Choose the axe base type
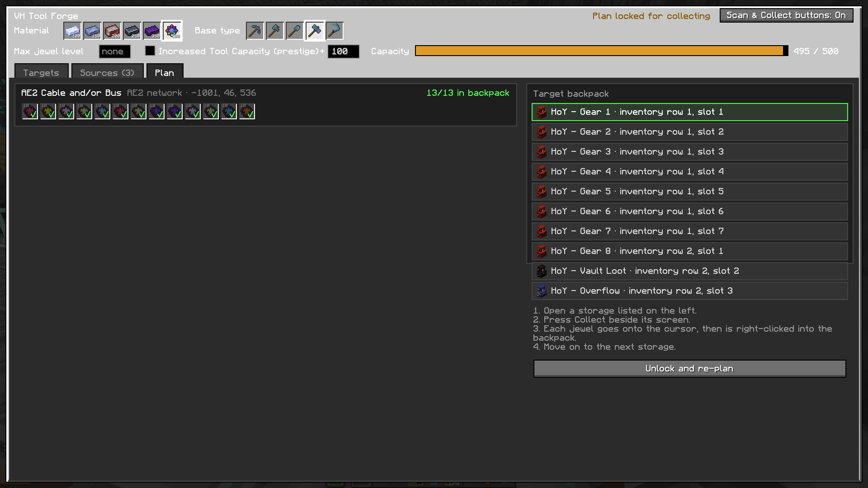868x488 pixels. pyautogui.click(x=275, y=31)
